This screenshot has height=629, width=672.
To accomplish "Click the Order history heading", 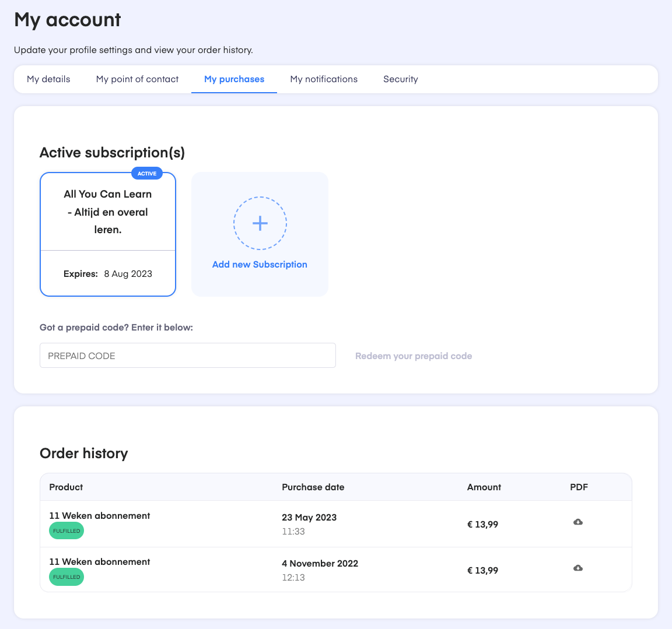I will pyautogui.click(x=83, y=454).
